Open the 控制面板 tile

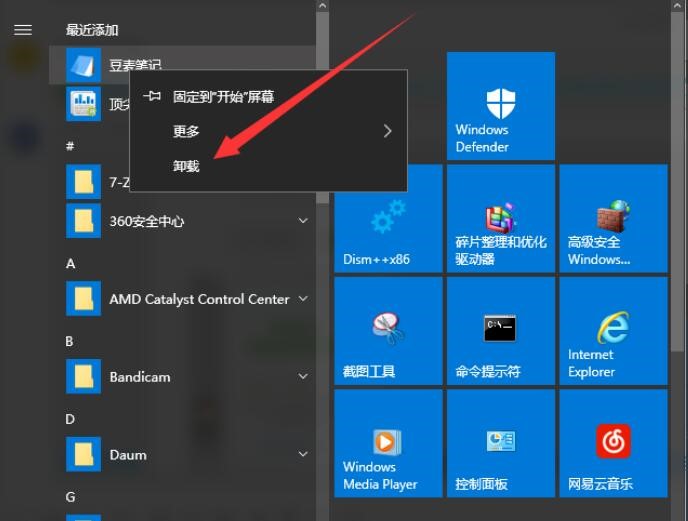click(501, 443)
